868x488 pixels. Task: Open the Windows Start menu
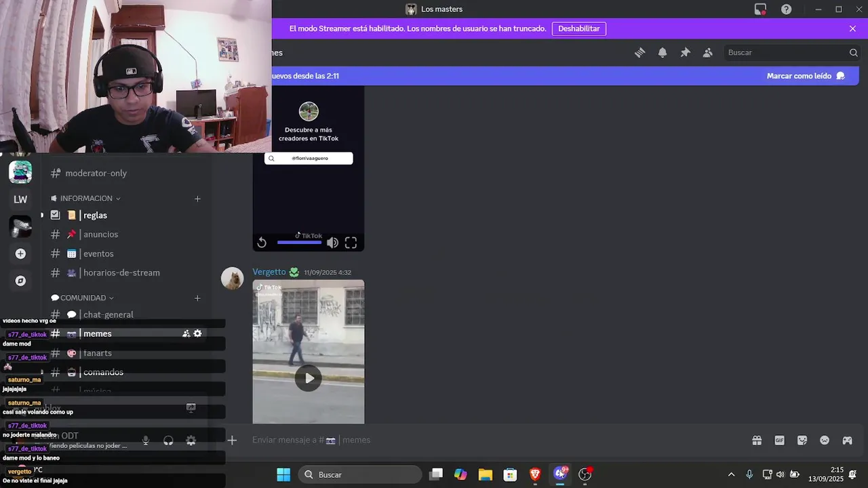click(283, 474)
